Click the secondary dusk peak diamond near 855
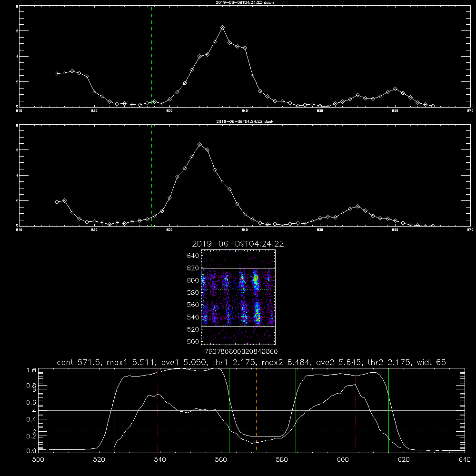 [357, 207]
